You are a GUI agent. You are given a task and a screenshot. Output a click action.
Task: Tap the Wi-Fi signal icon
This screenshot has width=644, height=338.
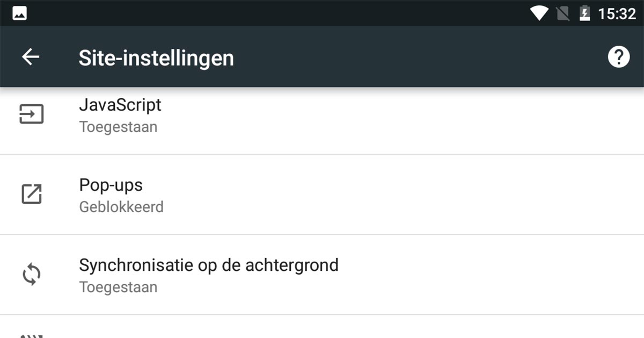(x=538, y=13)
